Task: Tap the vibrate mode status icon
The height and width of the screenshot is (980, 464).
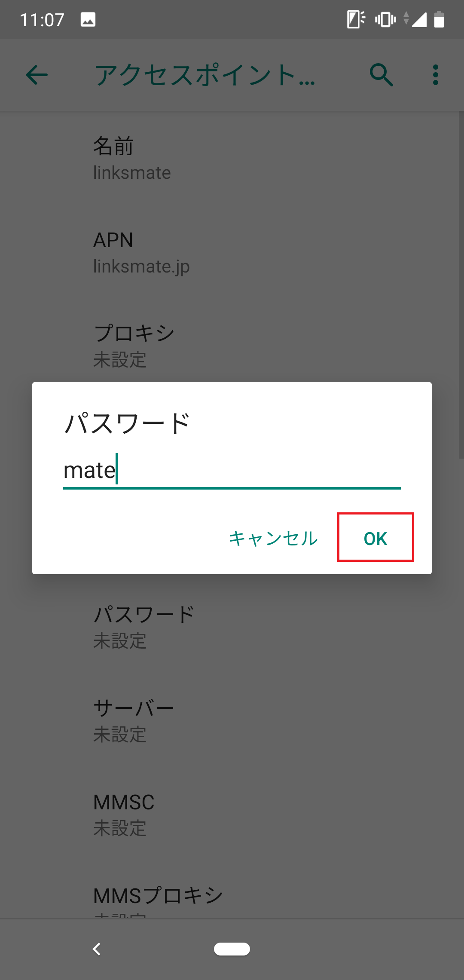Action: [x=385, y=19]
